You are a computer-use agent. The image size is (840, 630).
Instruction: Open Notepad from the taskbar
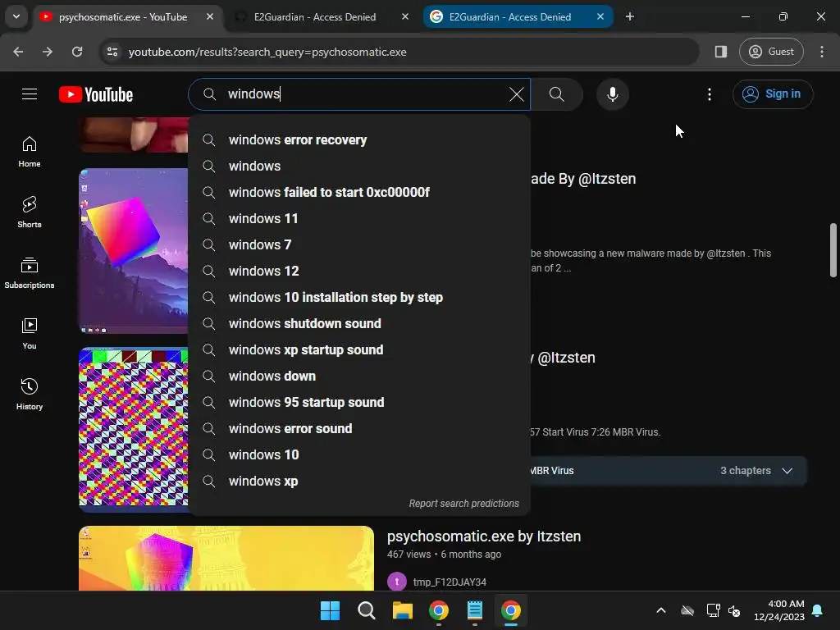pos(475,610)
